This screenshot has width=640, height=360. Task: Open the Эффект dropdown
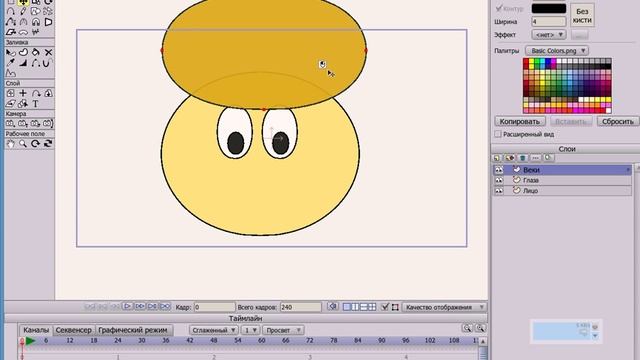549,35
